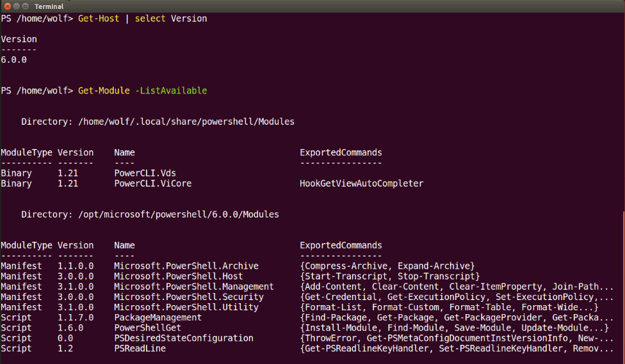This screenshot has width=625, height=364.
Task: Click the PowerCLI.ViCore module name
Action: [152, 184]
